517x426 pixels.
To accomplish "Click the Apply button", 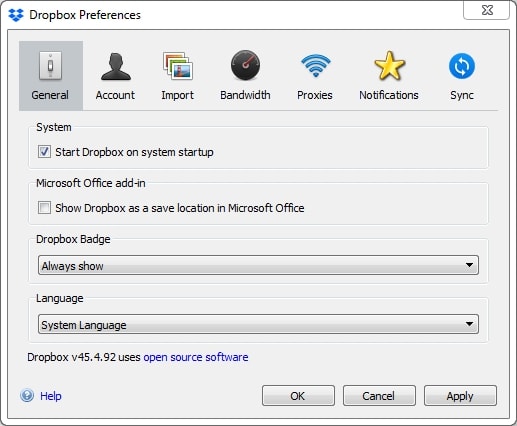I will [x=460, y=396].
